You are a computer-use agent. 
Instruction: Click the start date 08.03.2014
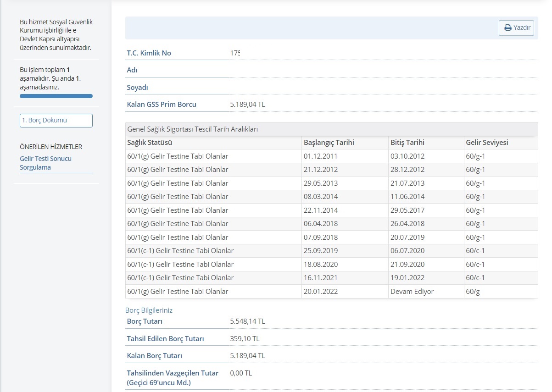point(321,197)
